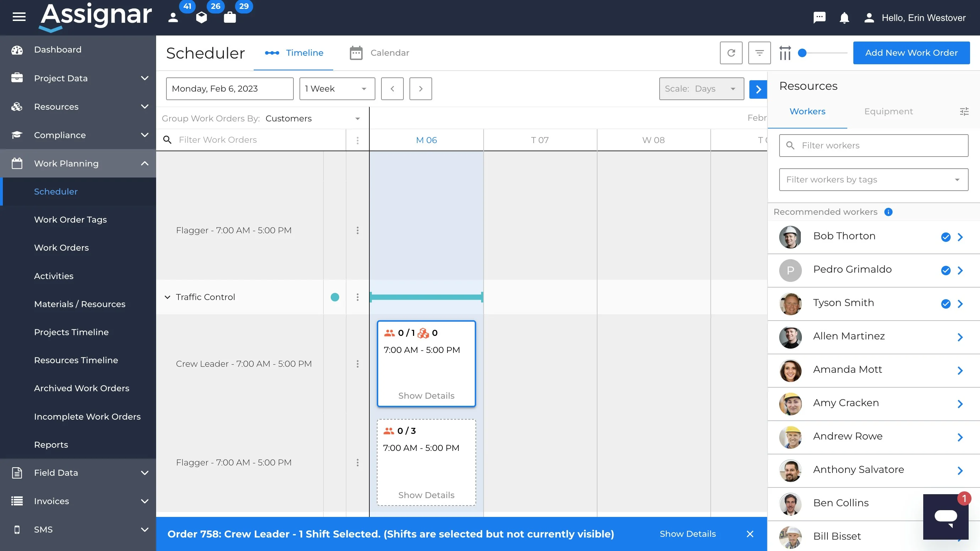Open the box icon with badge 26
This screenshot has width=980, height=551.
(x=201, y=17)
